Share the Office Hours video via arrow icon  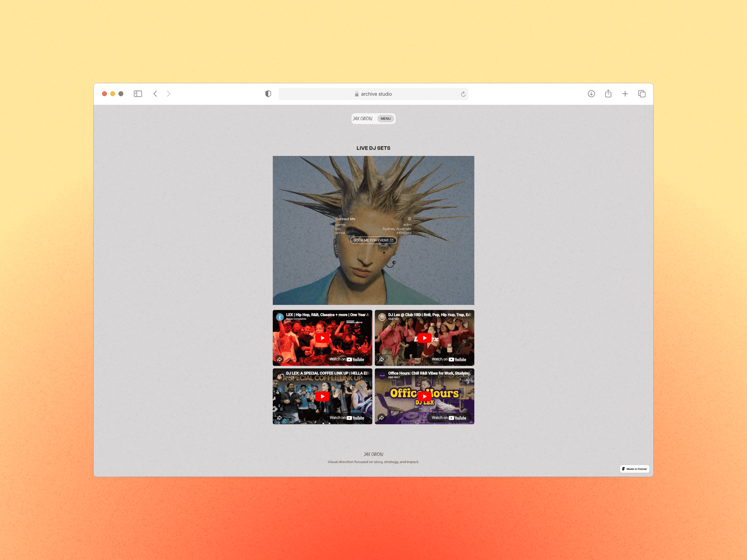381,417
